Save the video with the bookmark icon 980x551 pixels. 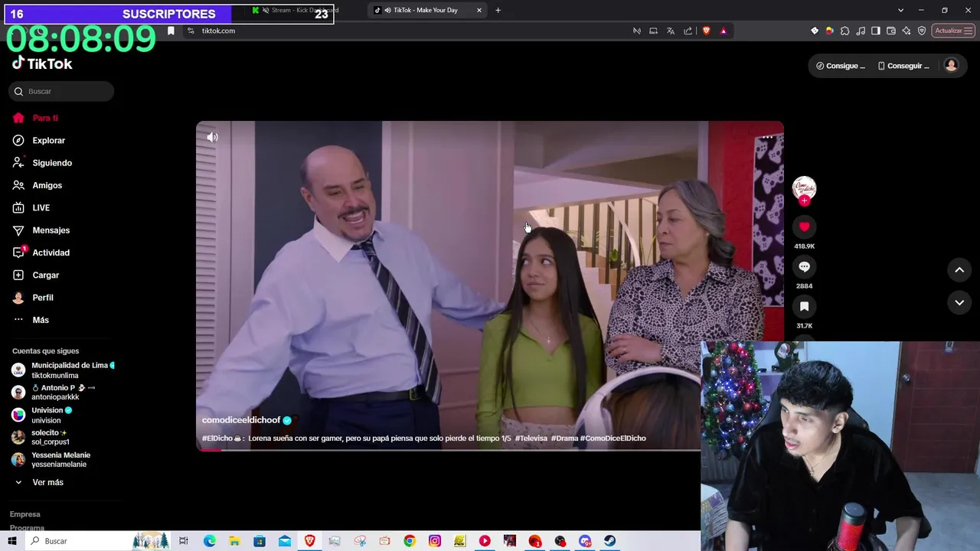pyautogui.click(x=804, y=306)
